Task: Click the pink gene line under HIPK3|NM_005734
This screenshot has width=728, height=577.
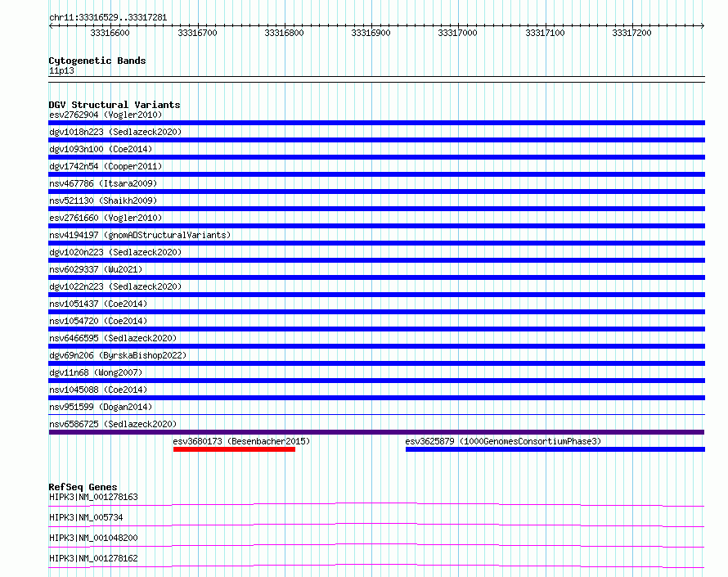Action: pyautogui.click(x=376, y=525)
